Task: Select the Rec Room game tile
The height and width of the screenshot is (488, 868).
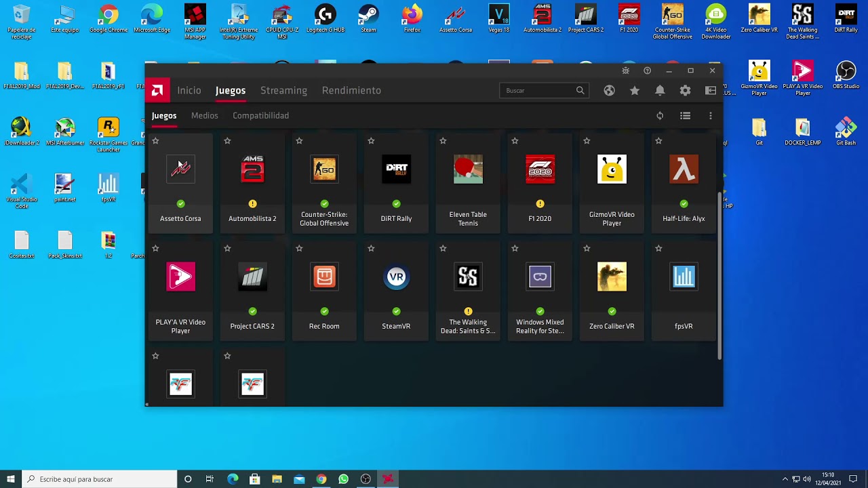Action: [x=324, y=290]
